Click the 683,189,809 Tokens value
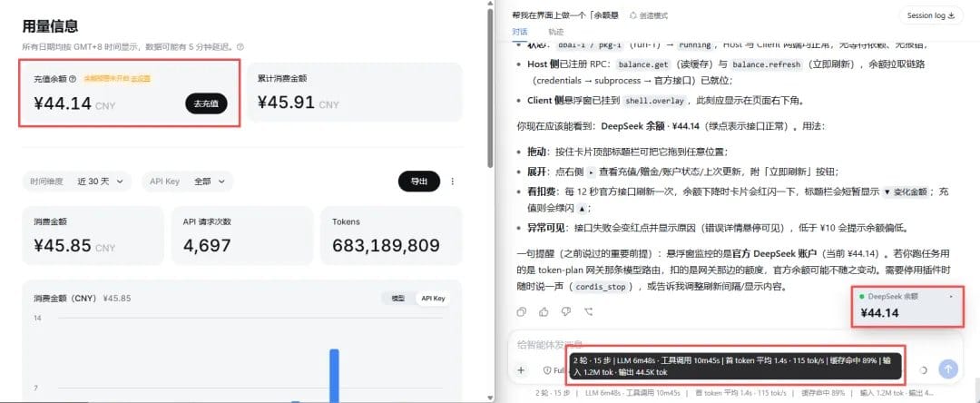The width and height of the screenshot is (980, 403). 386,246
